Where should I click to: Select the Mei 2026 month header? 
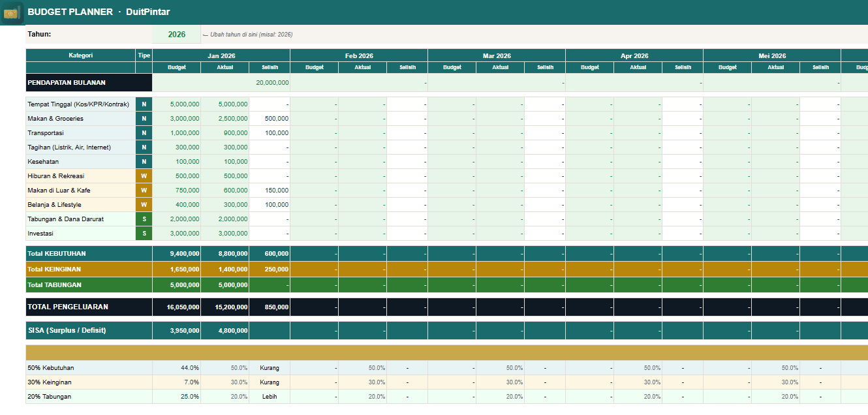(771, 55)
